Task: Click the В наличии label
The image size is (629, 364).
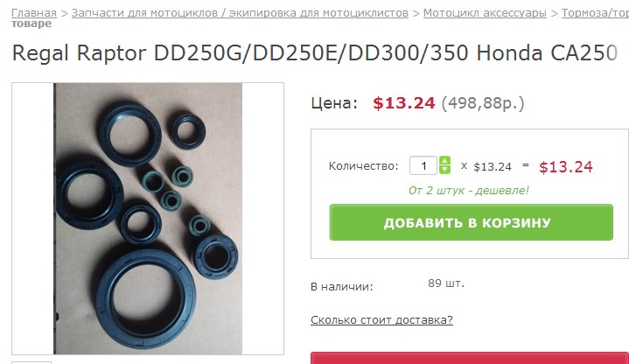Action: click(x=342, y=287)
